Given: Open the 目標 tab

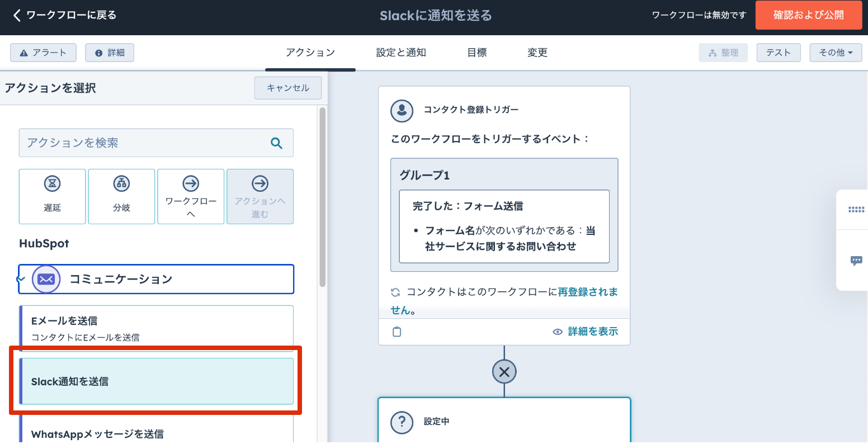Looking at the screenshot, I should pyautogui.click(x=477, y=53).
